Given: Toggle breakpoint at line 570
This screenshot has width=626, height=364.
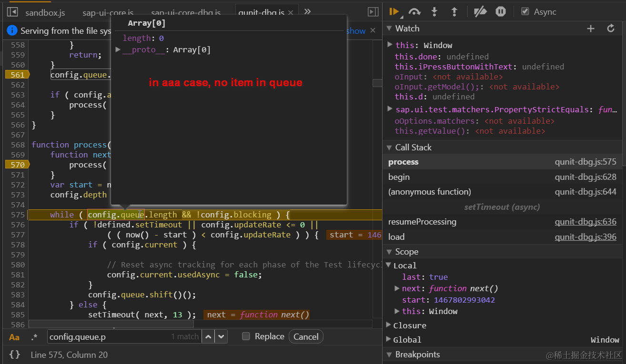Looking at the screenshot, I should 17,165.
